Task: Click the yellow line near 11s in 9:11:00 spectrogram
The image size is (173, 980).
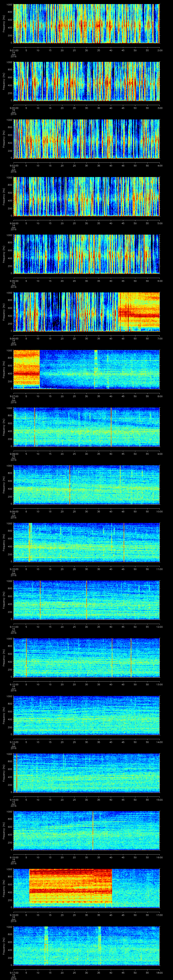Action: click(x=40, y=600)
